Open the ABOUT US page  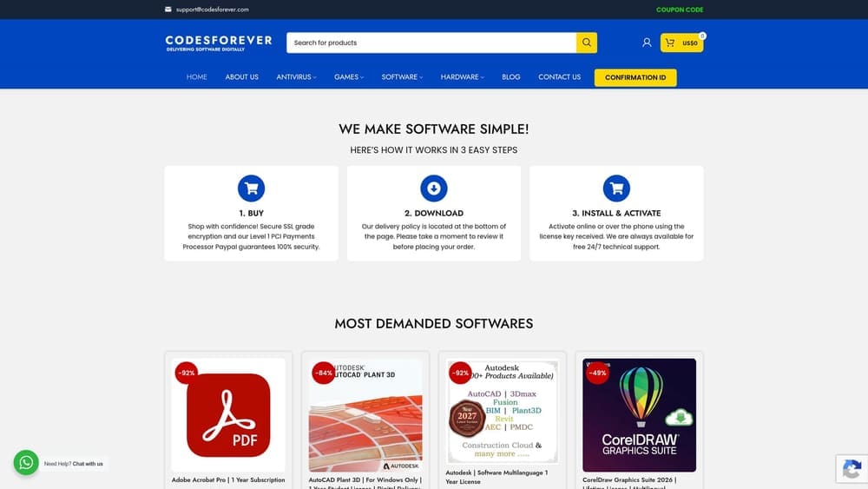pos(242,77)
